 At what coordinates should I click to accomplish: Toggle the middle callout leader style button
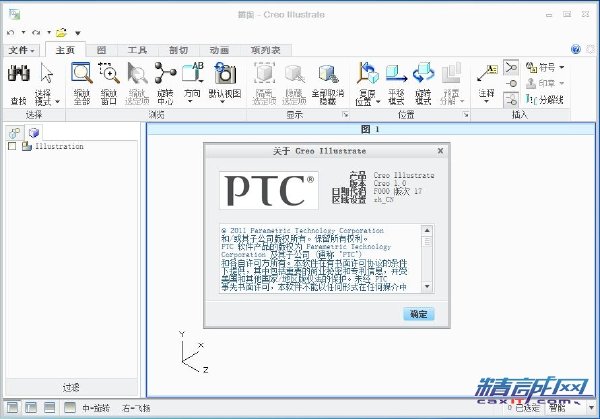[x=511, y=83]
